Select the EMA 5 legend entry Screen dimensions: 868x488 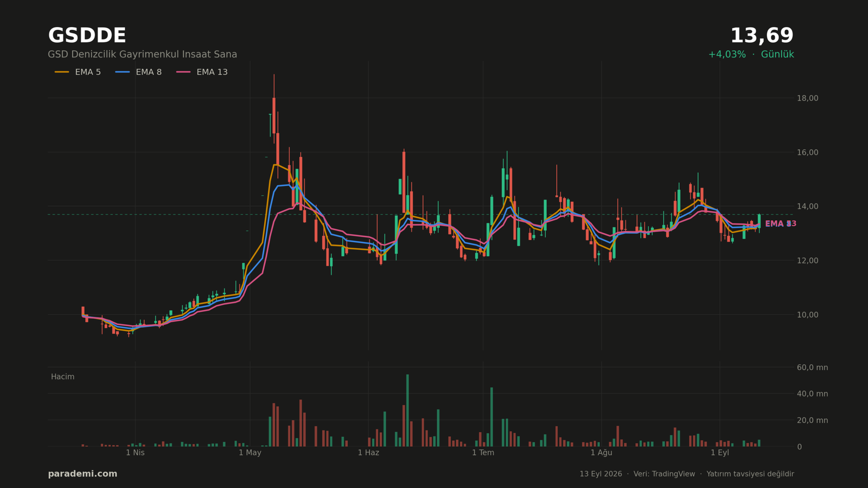[78, 72]
